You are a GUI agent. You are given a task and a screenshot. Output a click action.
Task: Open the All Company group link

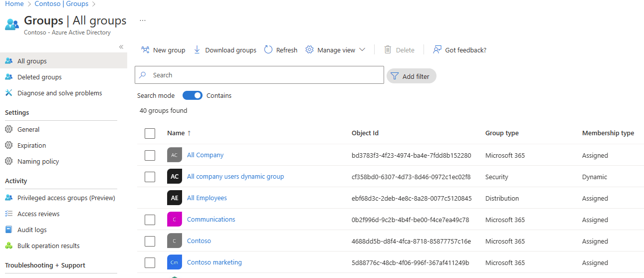click(x=205, y=155)
